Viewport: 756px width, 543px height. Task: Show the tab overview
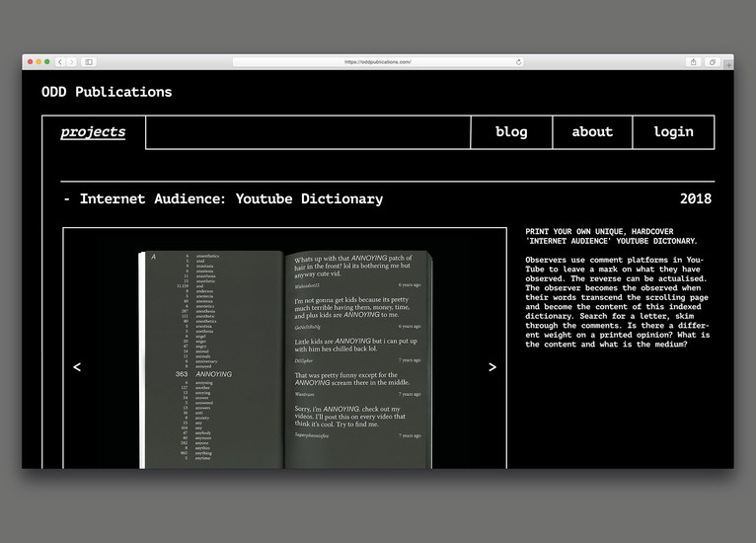[712, 62]
